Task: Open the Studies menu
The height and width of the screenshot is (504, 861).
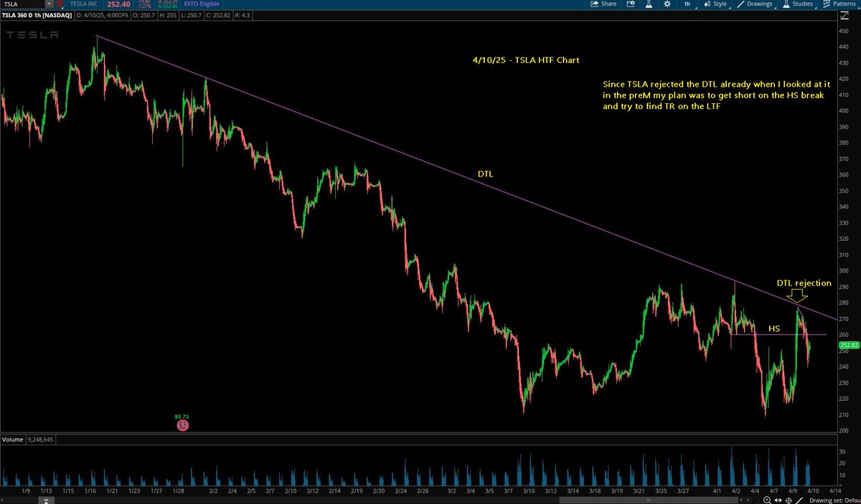Action: point(798,4)
